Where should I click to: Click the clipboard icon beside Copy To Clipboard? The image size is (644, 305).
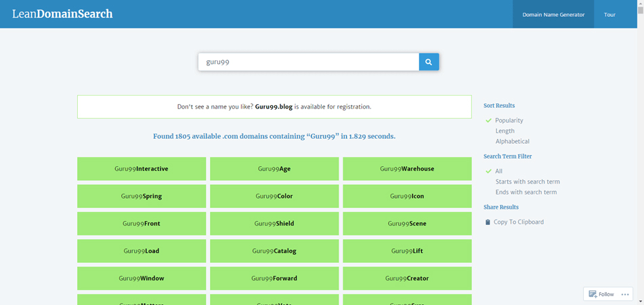click(488, 222)
